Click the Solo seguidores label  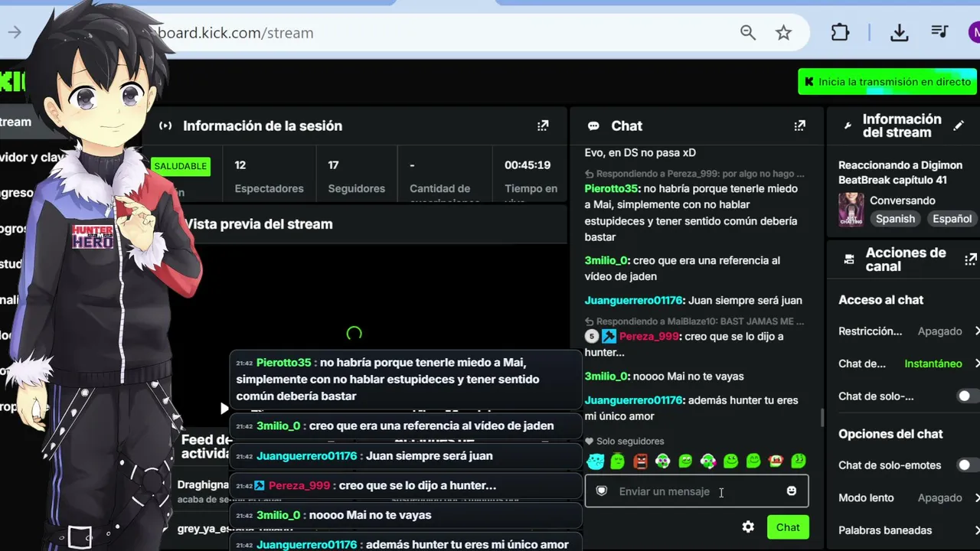(630, 441)
